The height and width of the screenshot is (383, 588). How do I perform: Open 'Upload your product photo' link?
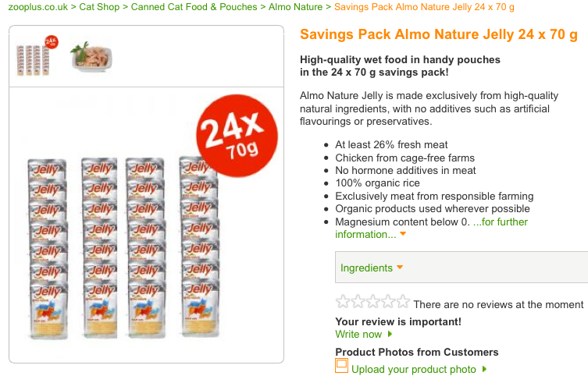click(414, 369)
